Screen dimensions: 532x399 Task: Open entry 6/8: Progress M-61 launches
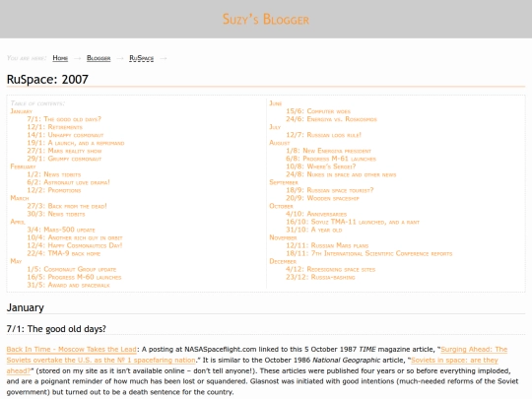click(331, 159)
